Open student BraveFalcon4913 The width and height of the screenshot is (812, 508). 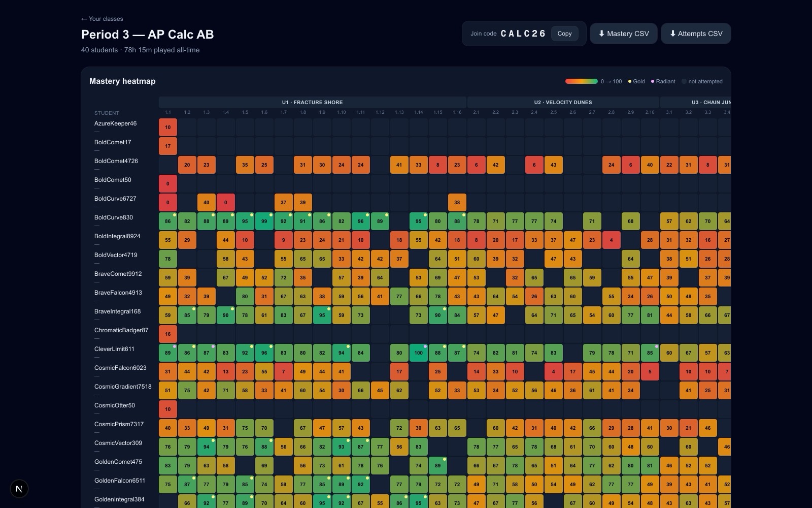[118, 293]
